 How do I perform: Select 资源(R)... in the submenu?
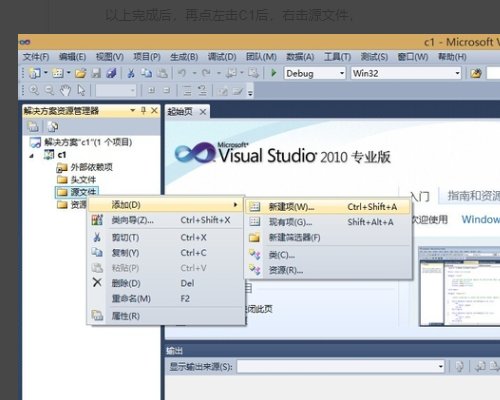pos(328,270)
